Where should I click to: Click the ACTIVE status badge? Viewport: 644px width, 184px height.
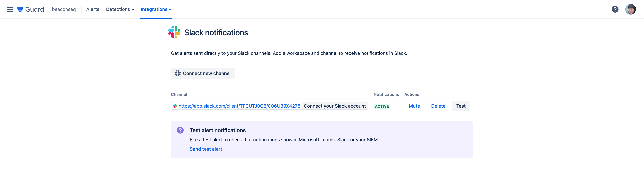[382, 106]
